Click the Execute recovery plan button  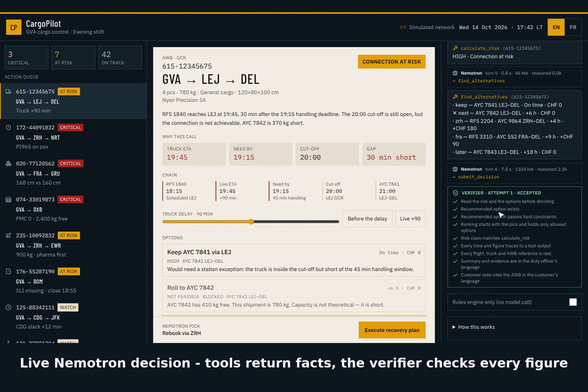pos(392,330)
